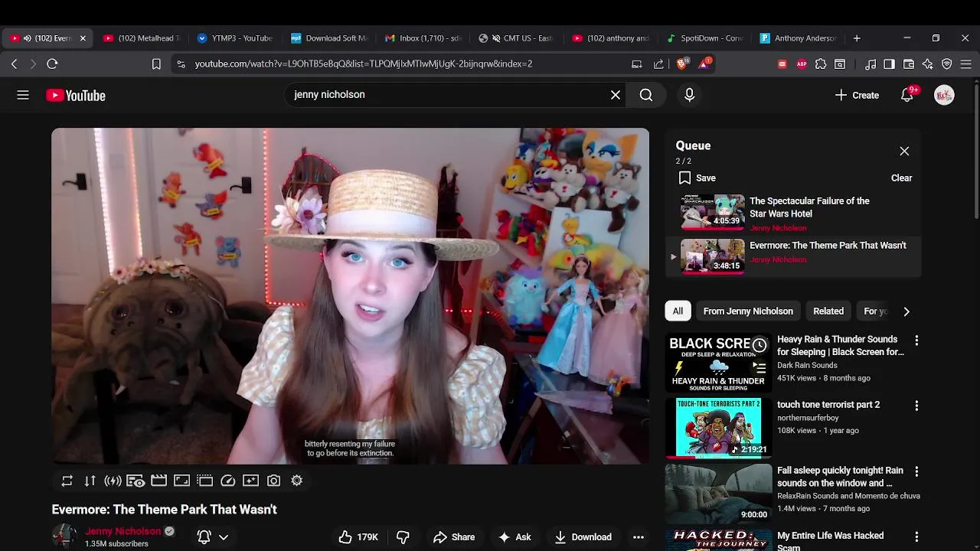
Task: Click the Share button
Action: click(454, 537)
